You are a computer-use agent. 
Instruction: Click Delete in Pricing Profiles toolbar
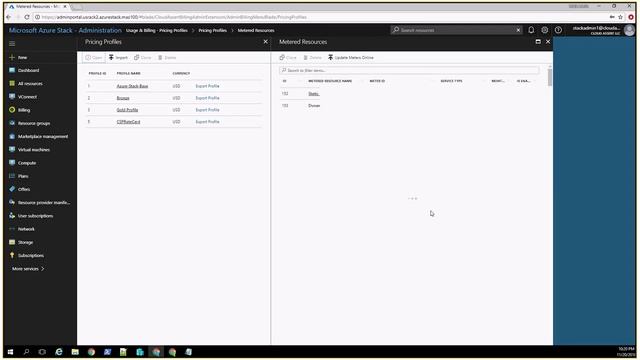pos(167,58)
